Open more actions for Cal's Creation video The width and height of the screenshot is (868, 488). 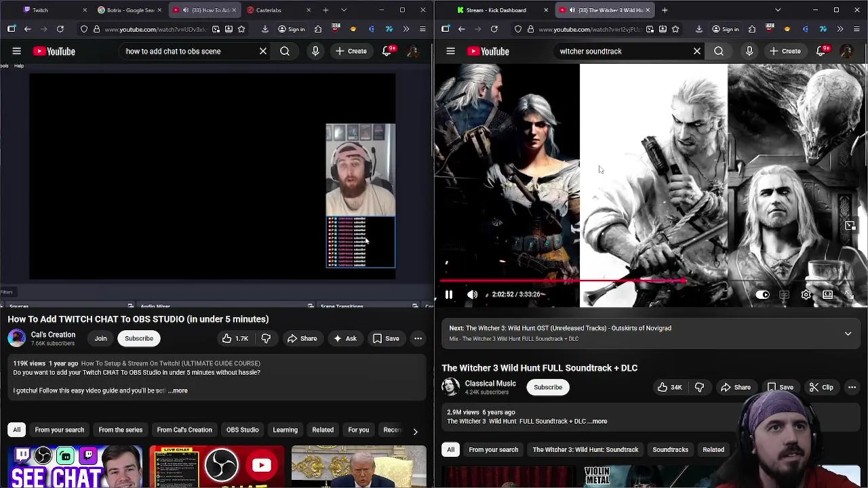coord(418,338)
